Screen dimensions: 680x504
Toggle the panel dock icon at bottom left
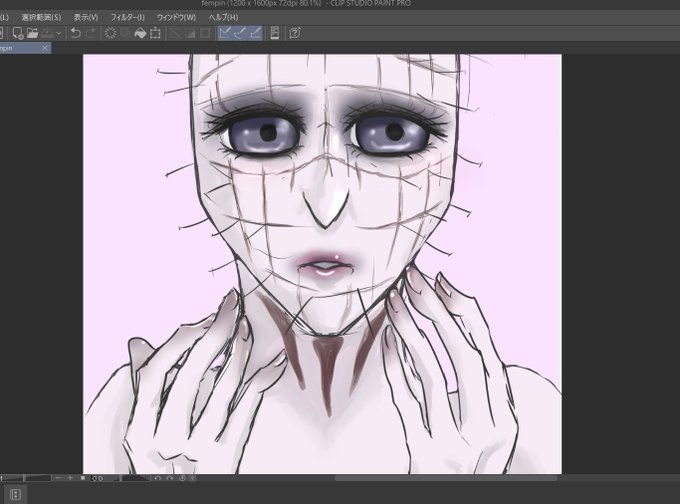(15, 494)
